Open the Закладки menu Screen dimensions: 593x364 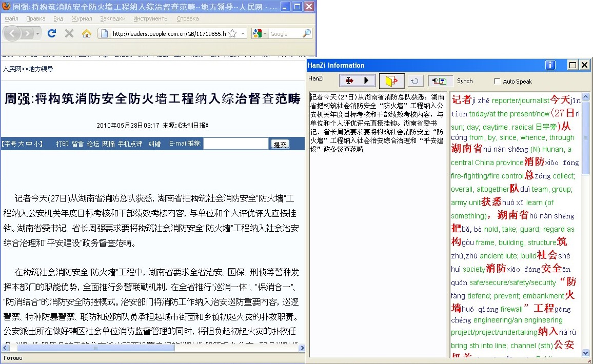(113, 18)
